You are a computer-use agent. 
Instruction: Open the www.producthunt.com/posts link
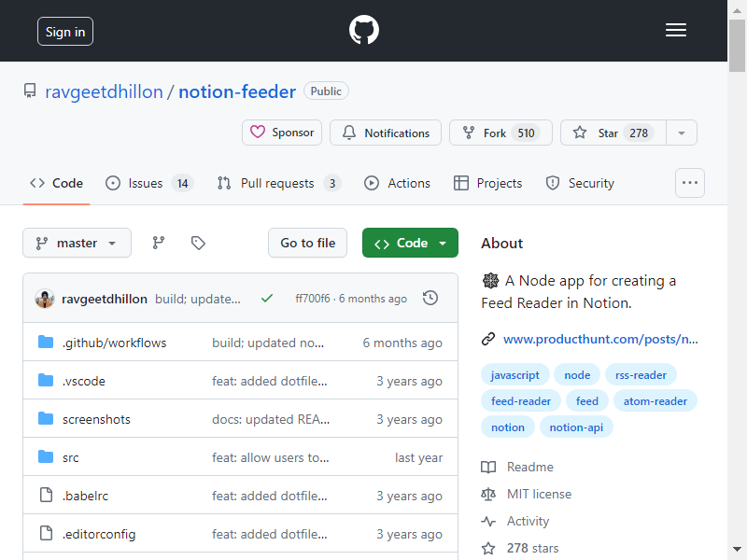click(x=600, y=339)
